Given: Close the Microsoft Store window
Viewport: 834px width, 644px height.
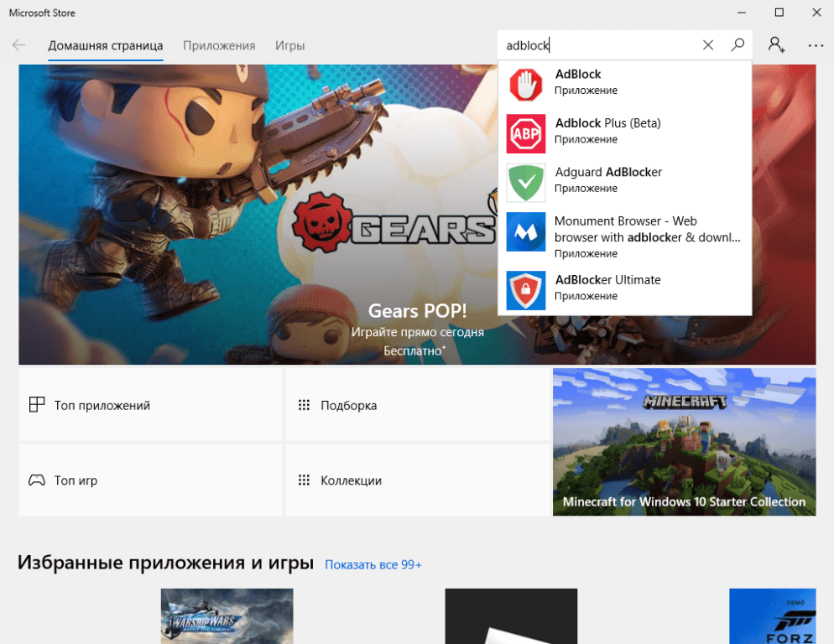Looking at the screenshot, I should 816,13.
